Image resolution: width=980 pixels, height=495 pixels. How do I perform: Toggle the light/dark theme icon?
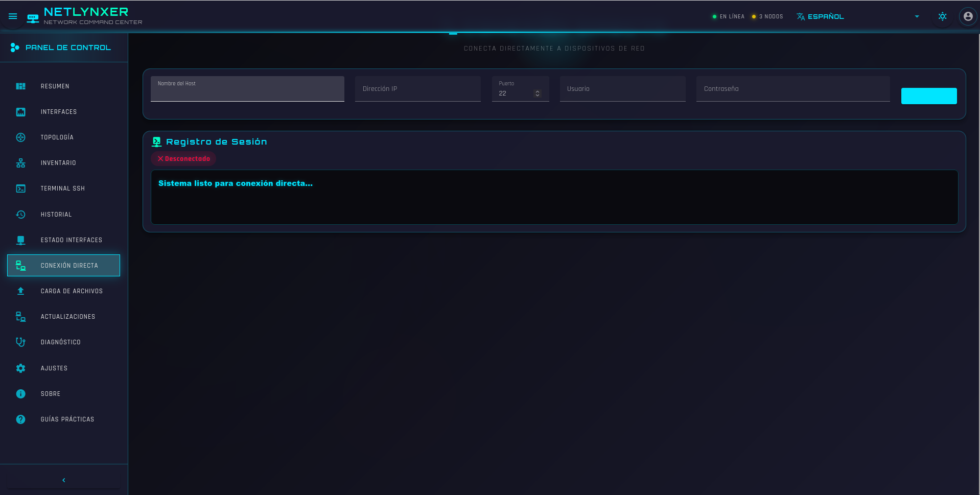(x=942, y=16)
